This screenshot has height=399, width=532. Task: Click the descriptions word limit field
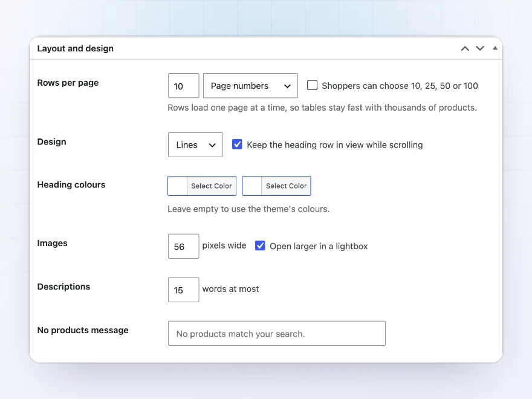tap(184, 290)
